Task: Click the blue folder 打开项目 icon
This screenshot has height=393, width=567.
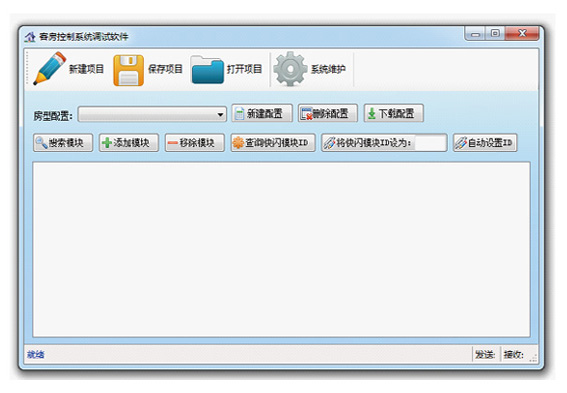Action: [207, 70]
